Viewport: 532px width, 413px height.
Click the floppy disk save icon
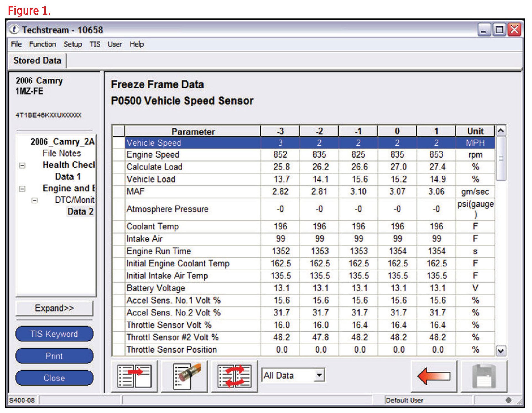tap(484, 376)
